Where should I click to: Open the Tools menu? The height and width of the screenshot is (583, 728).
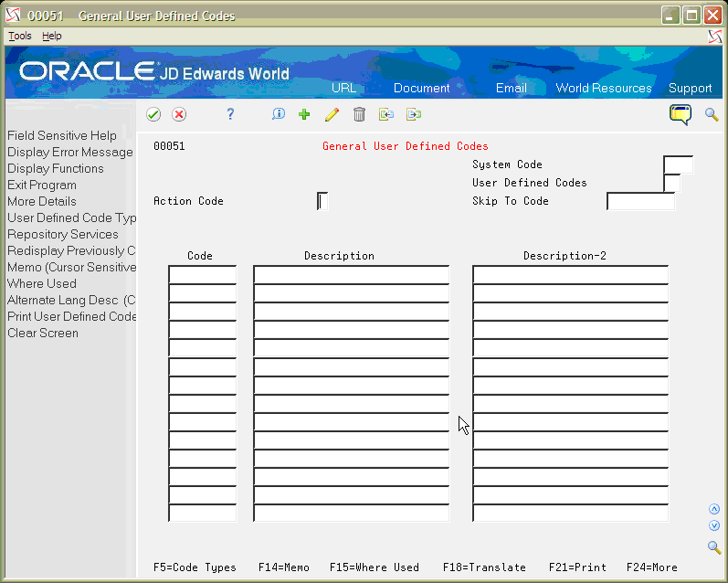pos(20,36)
